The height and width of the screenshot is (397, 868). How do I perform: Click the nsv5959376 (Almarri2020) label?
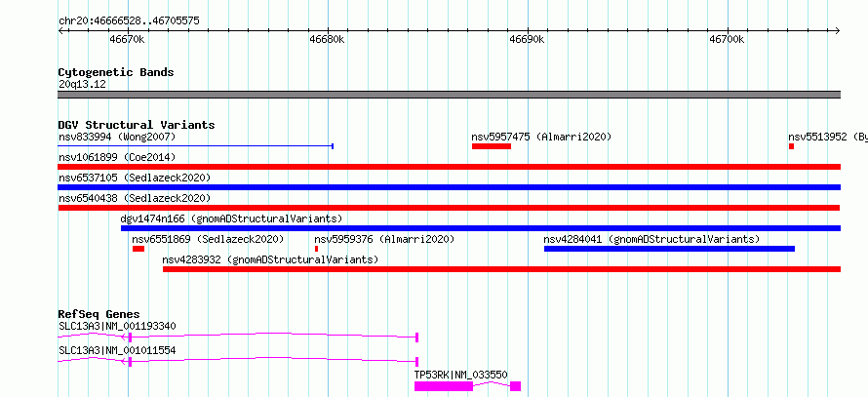[x=384, y=239]
